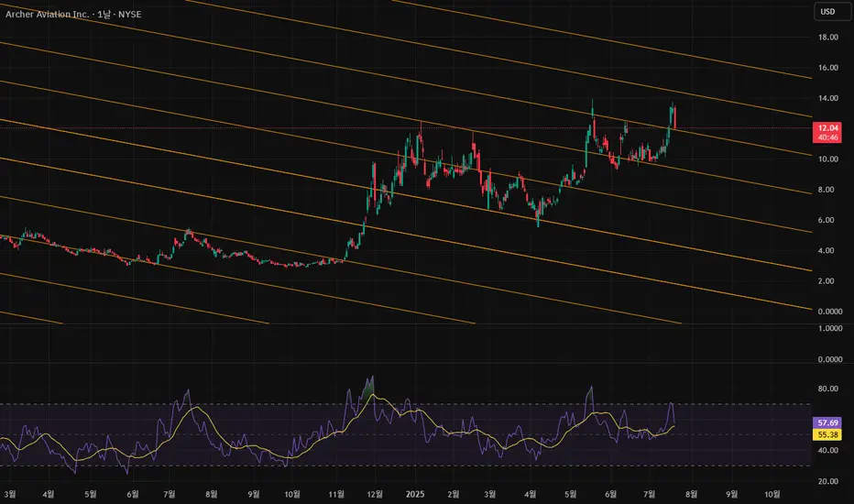This screenshot has width=854, height=504.
Task: Select the purple 57.69 RSI value label
Action: pos(827,422)
